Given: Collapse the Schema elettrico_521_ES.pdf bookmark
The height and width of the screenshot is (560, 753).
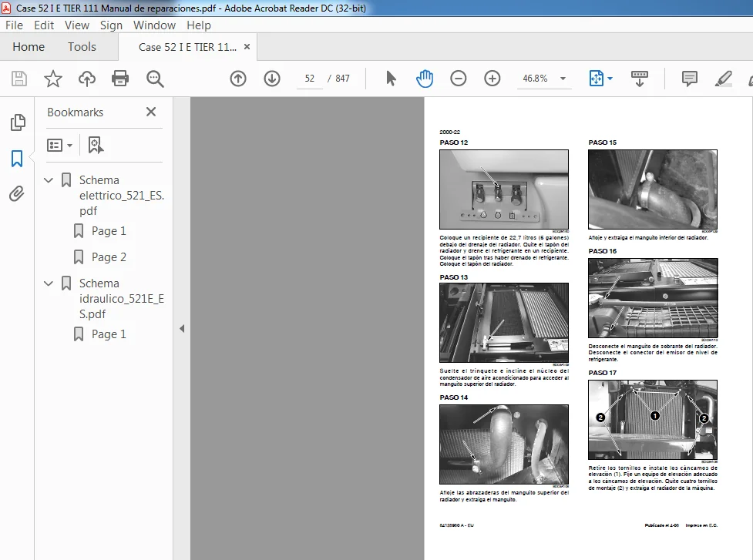Looking at the screenshot, I should point(48,180).
